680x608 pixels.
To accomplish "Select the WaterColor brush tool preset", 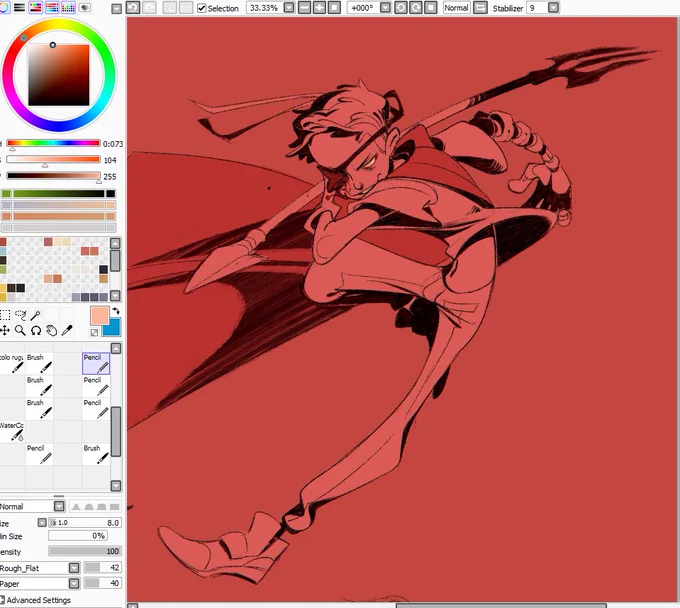I will (12, 431).
